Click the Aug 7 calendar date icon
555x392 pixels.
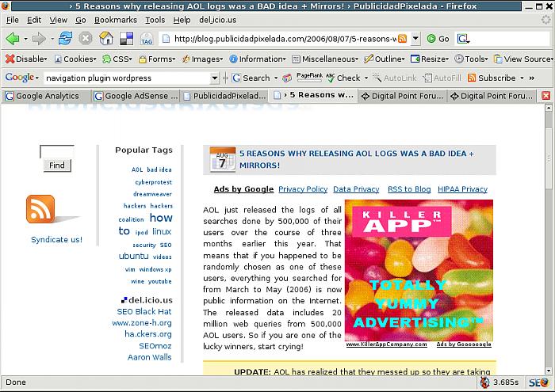coord(222,159)
